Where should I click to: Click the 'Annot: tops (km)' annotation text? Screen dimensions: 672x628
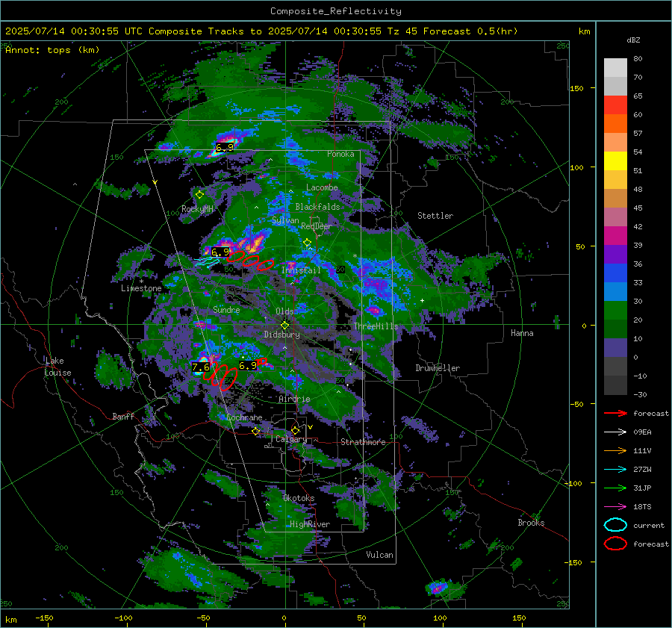pyautogui.click(x=52, y=50)
